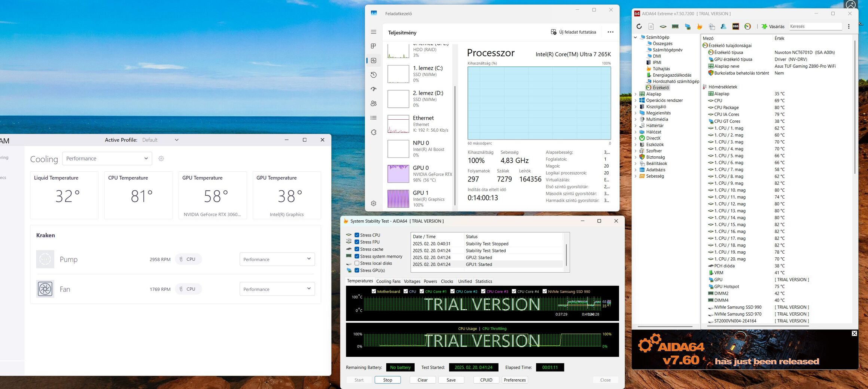This screenshot has width=868, height=389.
Task: Click Clear button in stability test
Action: coord(423,380)
